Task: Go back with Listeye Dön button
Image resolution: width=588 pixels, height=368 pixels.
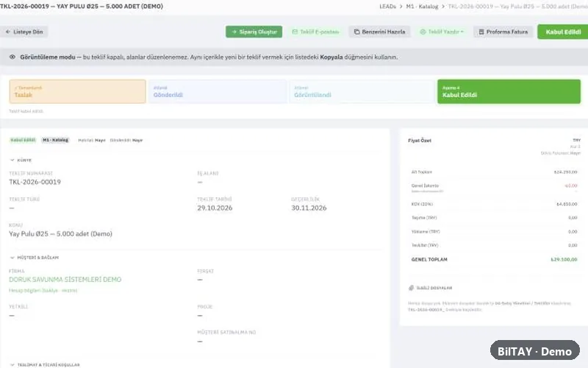Action: (24, 32)
